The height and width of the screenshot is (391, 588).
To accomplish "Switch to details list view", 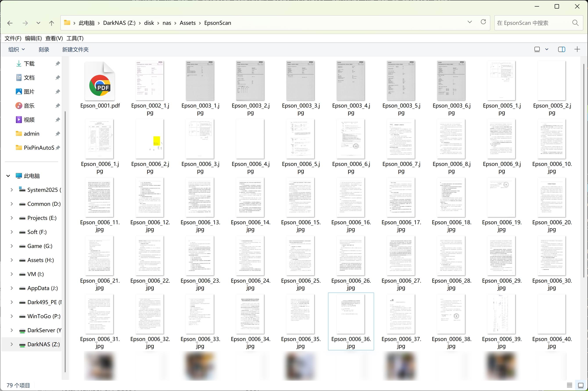I will tap(569, 385).
